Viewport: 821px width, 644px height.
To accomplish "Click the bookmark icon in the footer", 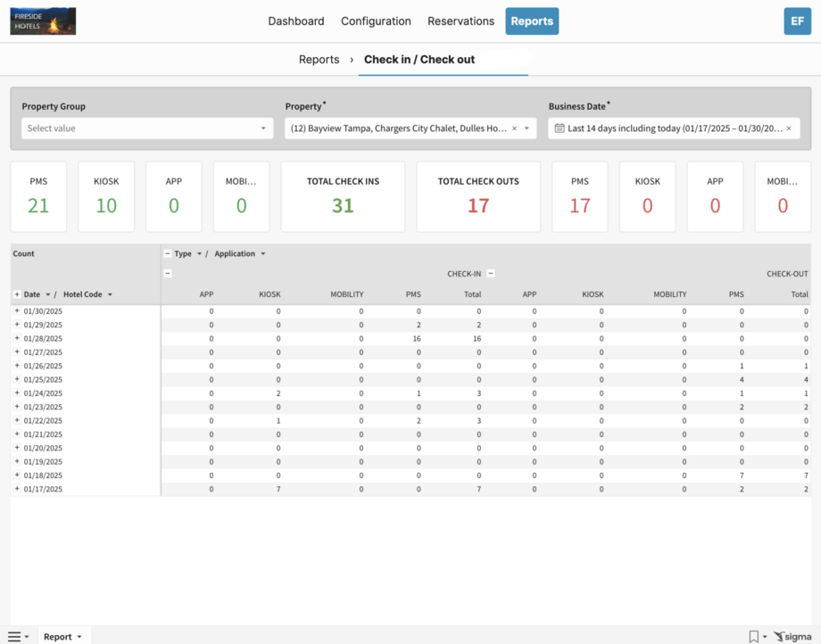I will (x=753, y=637).
